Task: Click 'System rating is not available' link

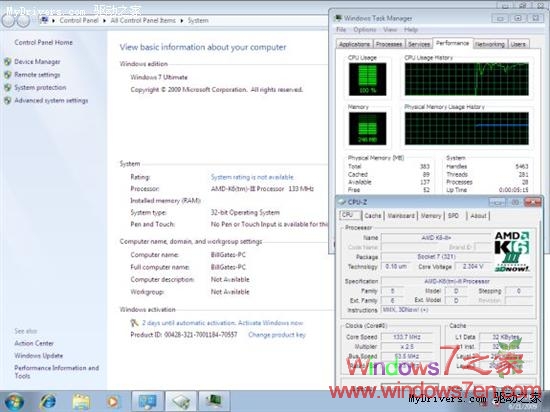Action: (x=252, y=177)
